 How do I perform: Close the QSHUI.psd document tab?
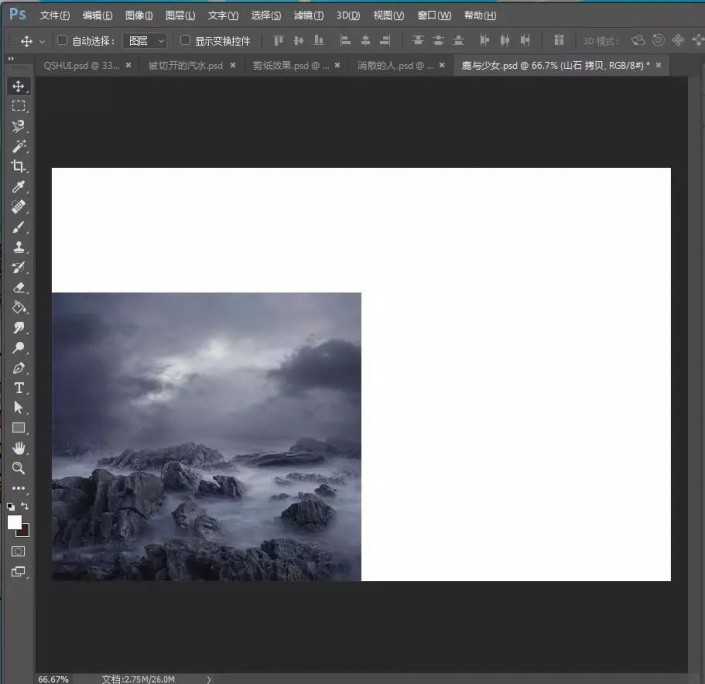pos(127,65)
